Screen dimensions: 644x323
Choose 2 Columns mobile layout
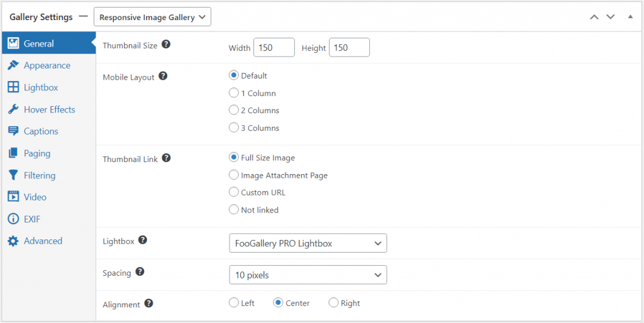tap(234, 111)
